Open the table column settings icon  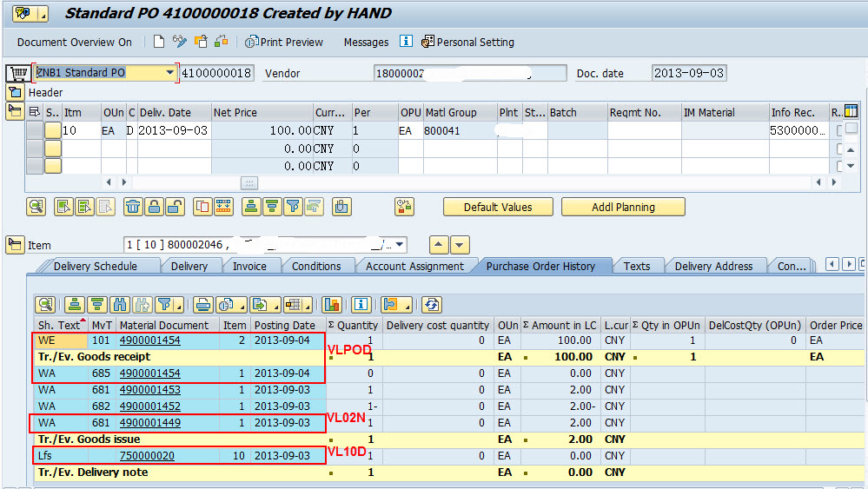851,111
